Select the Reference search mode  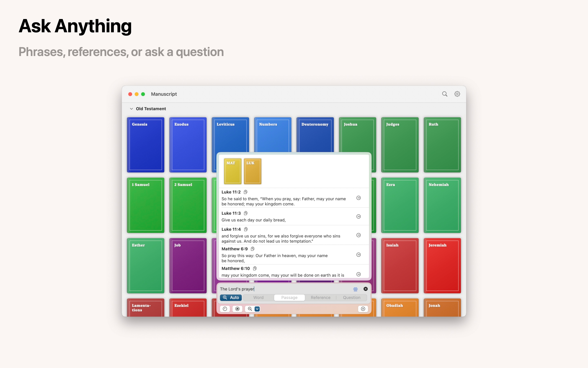pos(321,298)
